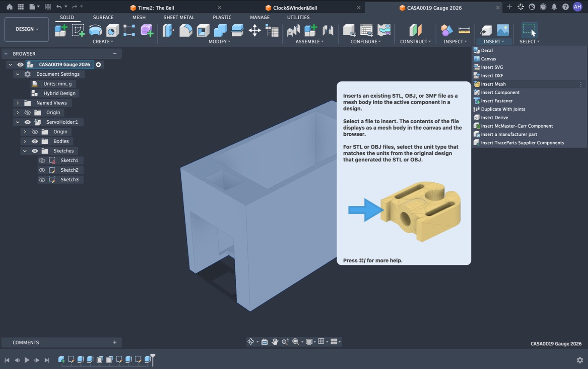Screen dimensions: 588x369
Task: Select the Move/Copy arrows tool
Action: coord(255,30)
